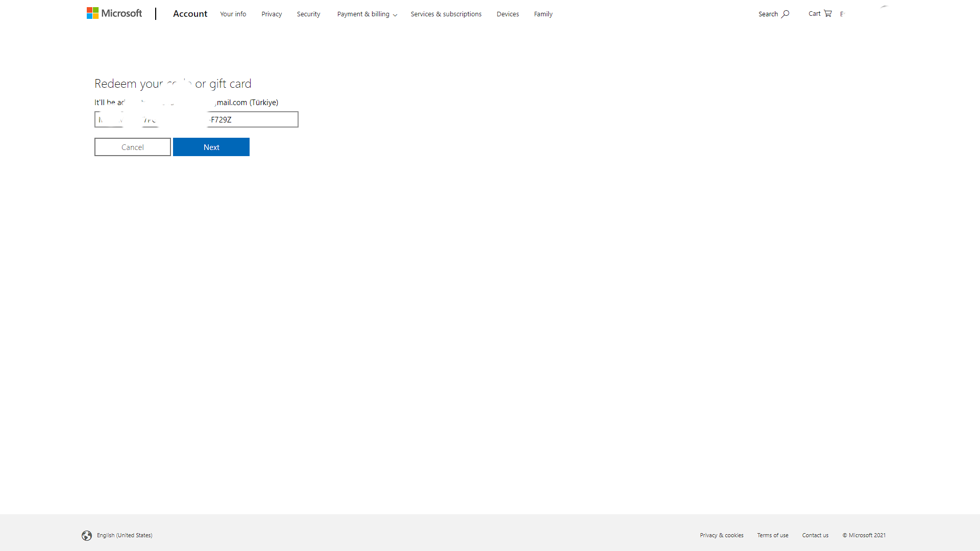Open the Account home link
The image size is (980, 551).
tap(190, 14)
